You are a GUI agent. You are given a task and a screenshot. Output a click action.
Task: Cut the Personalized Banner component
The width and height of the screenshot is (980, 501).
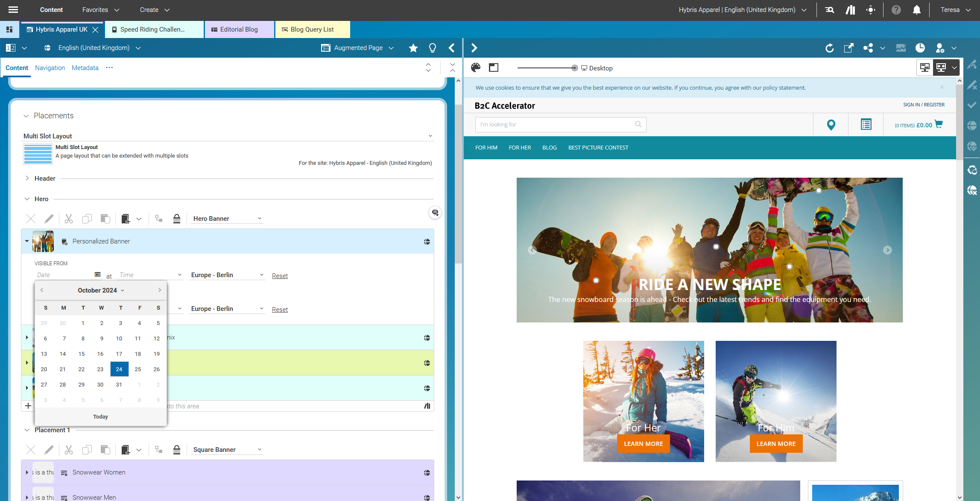(69, 218)
